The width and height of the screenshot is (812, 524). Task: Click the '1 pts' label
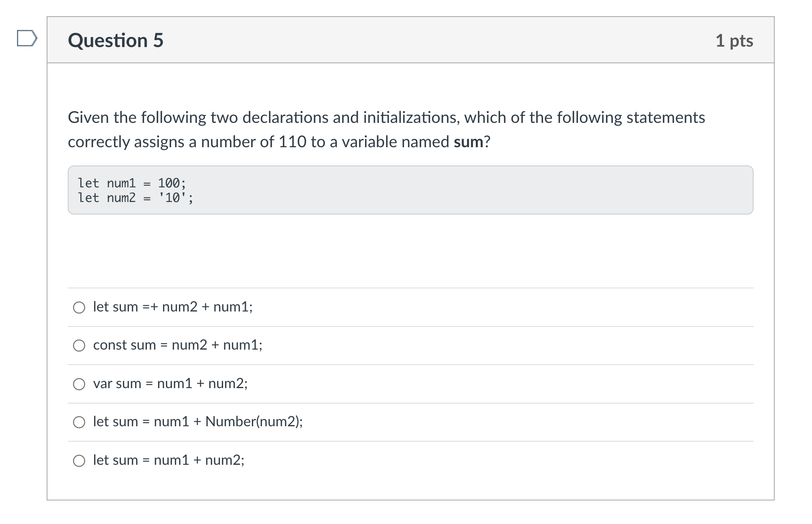[734, 41]
